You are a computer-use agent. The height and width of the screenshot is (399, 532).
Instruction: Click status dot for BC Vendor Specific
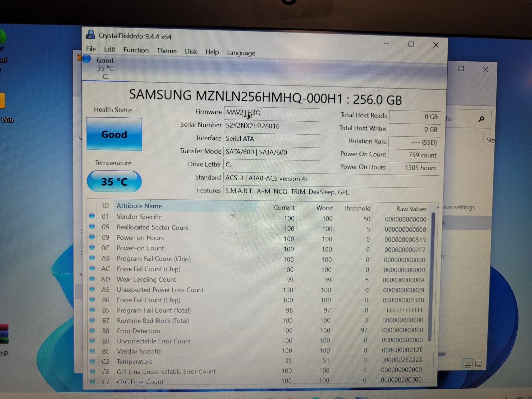92,351
